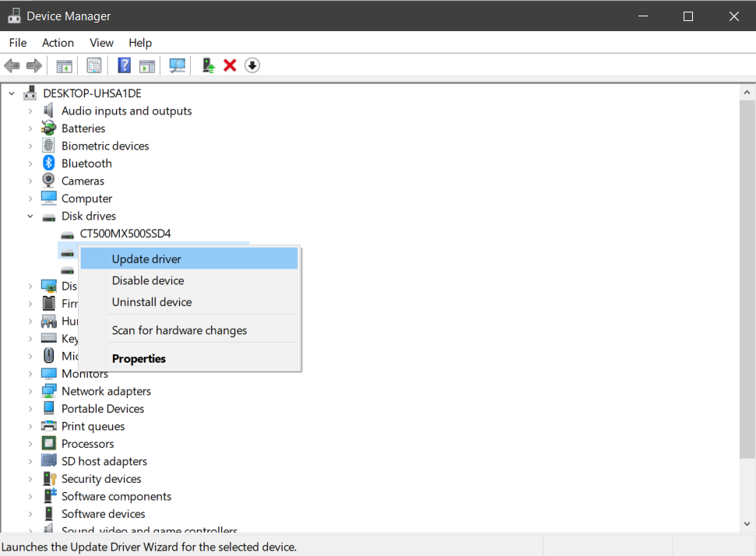Viewport: 756px width, 556px height.
Task: Toggle the Show/Hide Action Pane icon
Action: coord(147,66)
